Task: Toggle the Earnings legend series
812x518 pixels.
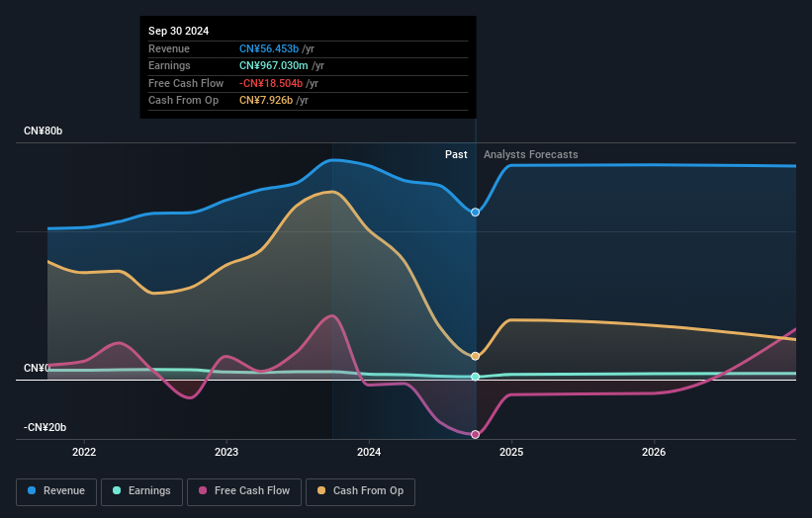Action: pos(141,491)
